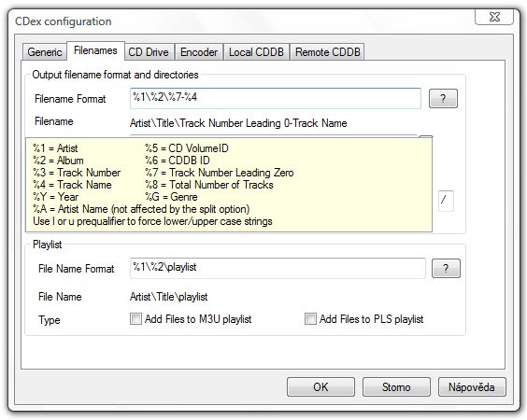Click the "%2 = Album" tooltip line
Viewport: 527px width, 420px height.
coord(58,161)
